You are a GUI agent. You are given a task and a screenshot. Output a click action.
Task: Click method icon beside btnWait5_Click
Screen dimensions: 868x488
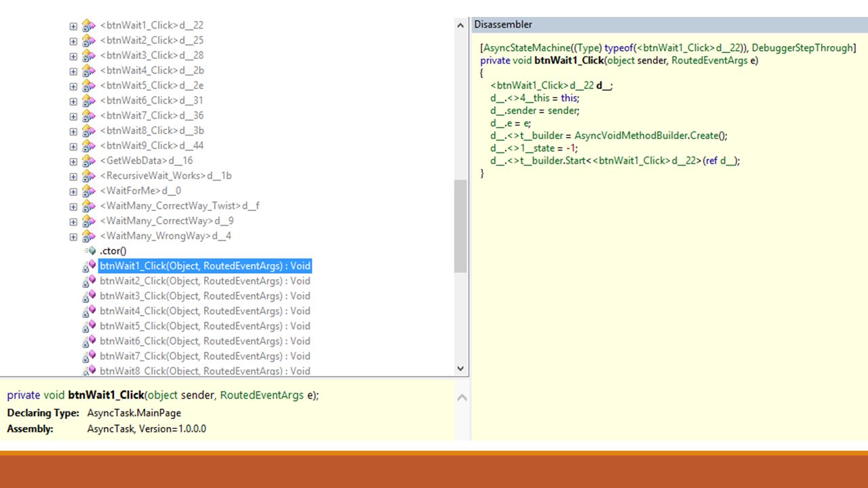coord(90,326)
